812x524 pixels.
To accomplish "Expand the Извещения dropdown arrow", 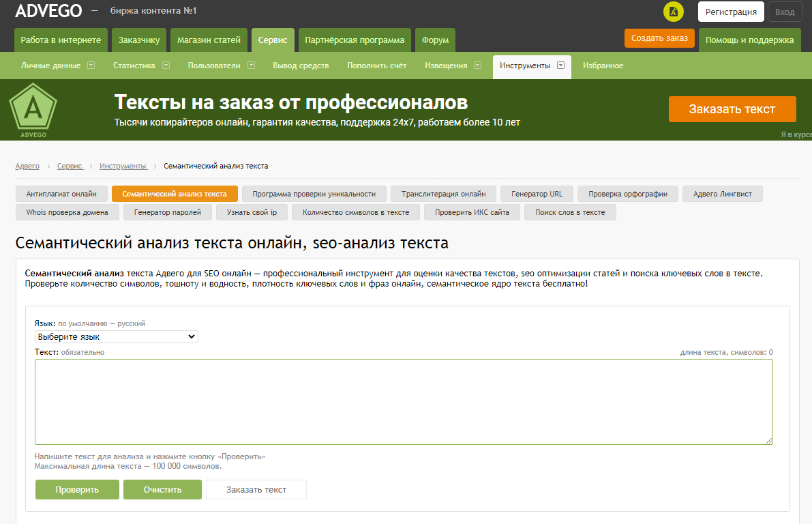I will click(x=477, y=65).
